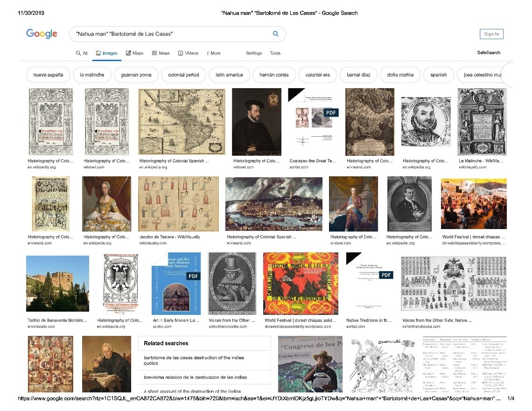Click the Google logo
The image size is (532, 411).
[42, 34]
